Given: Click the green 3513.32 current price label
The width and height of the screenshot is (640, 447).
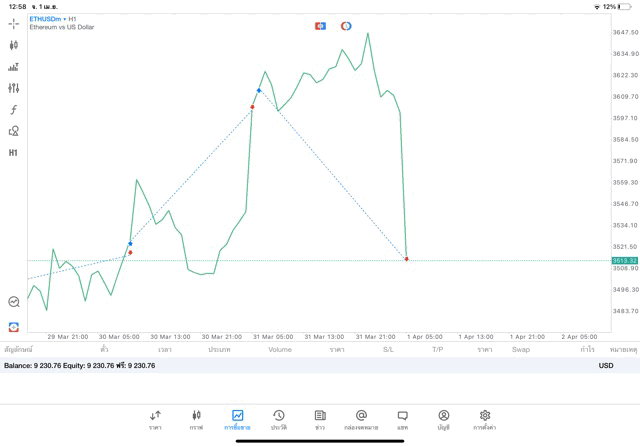Looking at the screenshot, I should [625, 260].
